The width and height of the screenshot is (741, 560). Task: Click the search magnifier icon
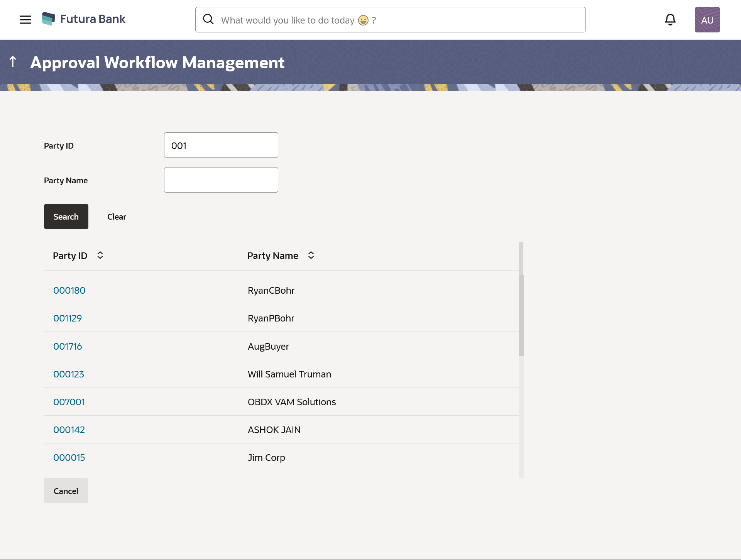pos(208,20)
